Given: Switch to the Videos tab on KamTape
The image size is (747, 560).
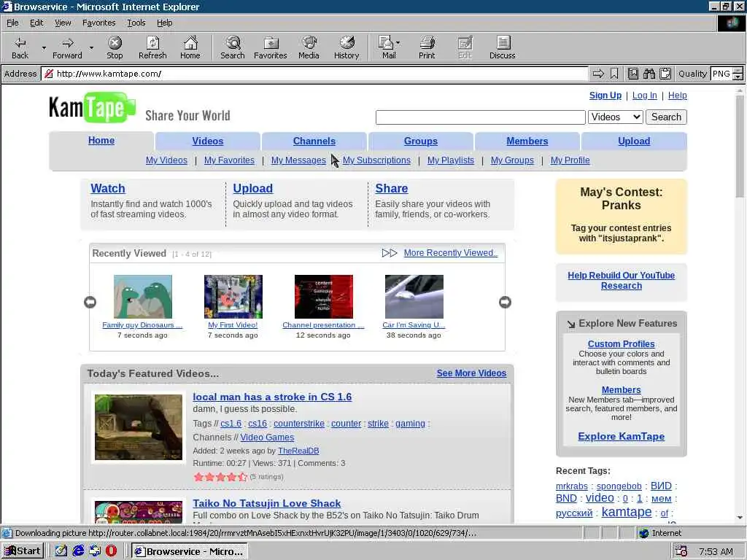Looking at the screenshot, I should 208,141.
